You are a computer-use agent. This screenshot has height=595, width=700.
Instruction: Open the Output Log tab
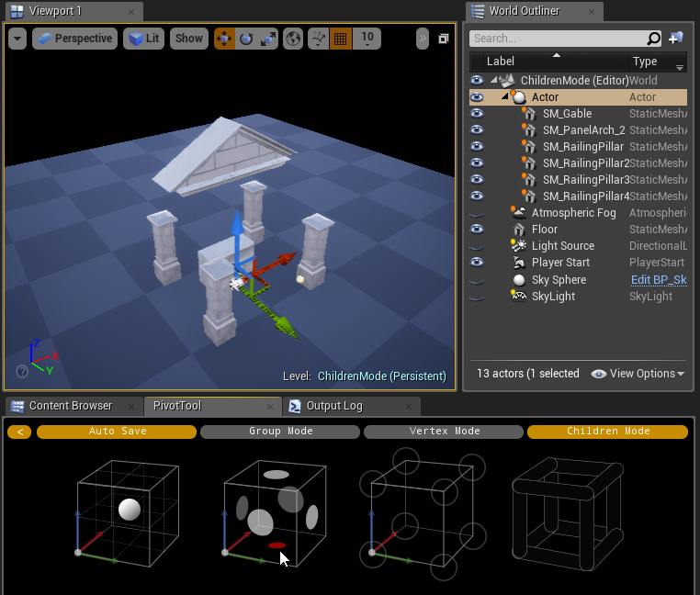(x=333, y=406)
